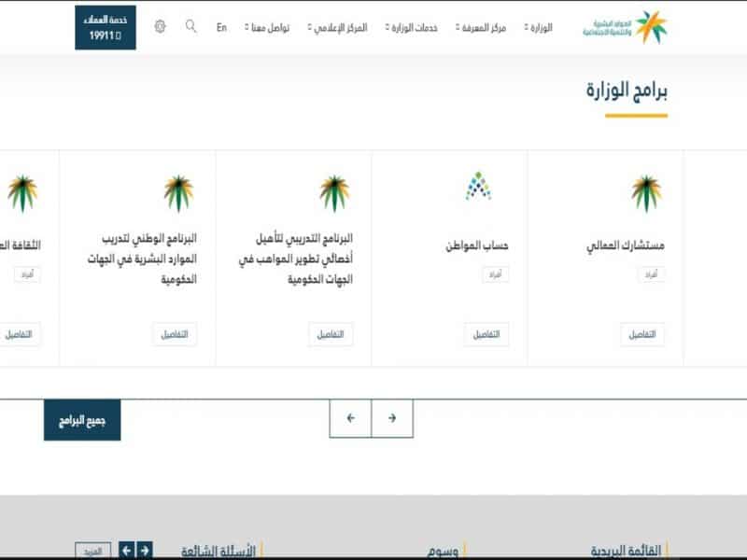Expand the خدمات الوزارة menu
Screen dimensions: 747x560
coord(411,28)
